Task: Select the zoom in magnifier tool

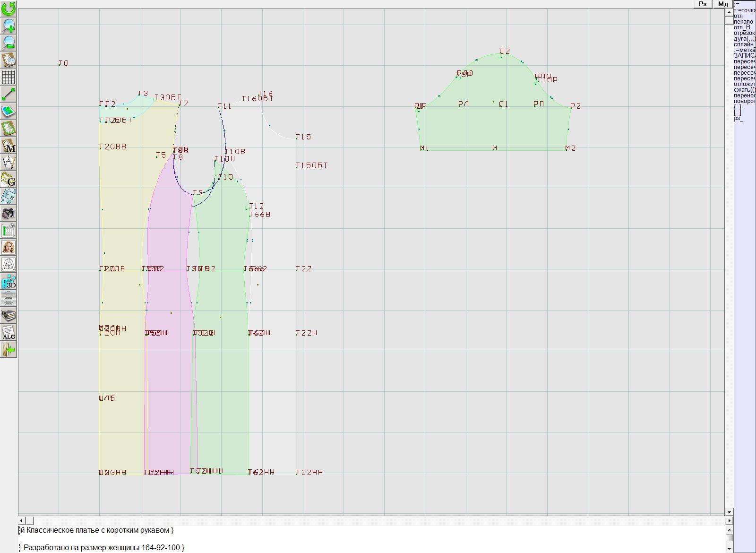Action: click(x=9, y=26)
